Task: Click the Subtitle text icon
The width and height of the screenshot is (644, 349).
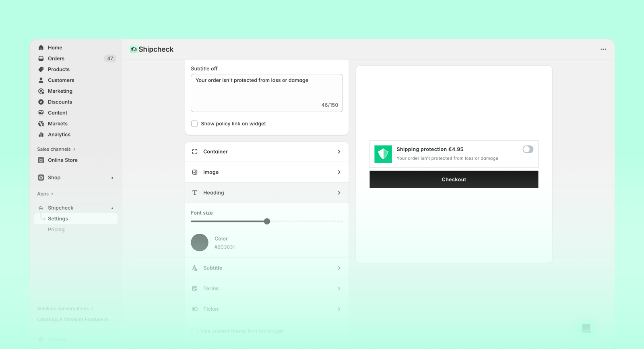Action: tap(195, 268)
